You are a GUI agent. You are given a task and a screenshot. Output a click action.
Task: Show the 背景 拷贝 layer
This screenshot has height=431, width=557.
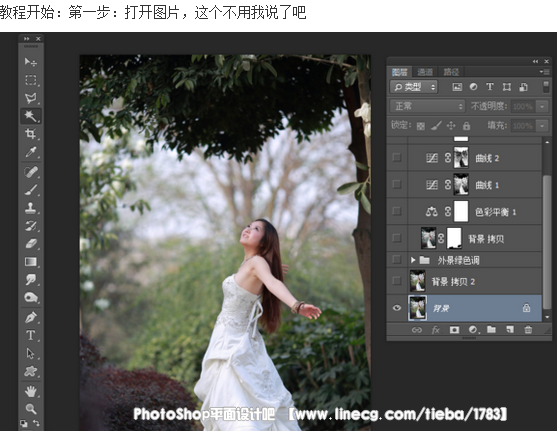[396, 238]
